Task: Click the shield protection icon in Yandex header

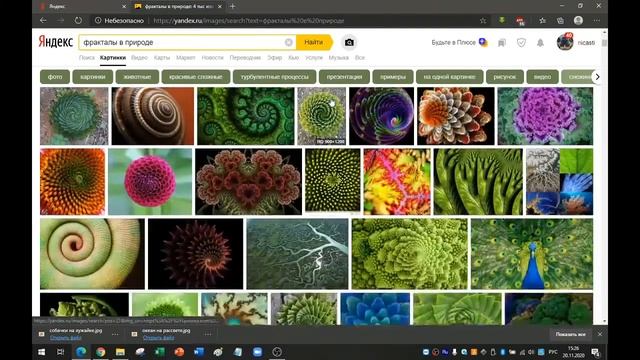Action: pos(521,42)
